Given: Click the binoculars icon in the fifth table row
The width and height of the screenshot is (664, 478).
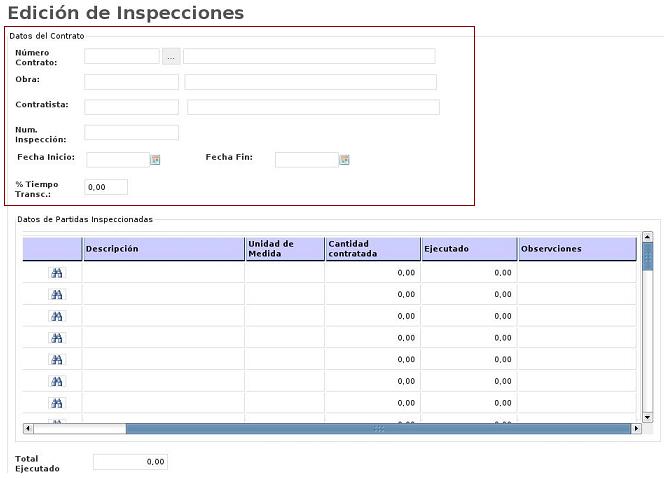Looking at the screenshot, I should [57, 360].
